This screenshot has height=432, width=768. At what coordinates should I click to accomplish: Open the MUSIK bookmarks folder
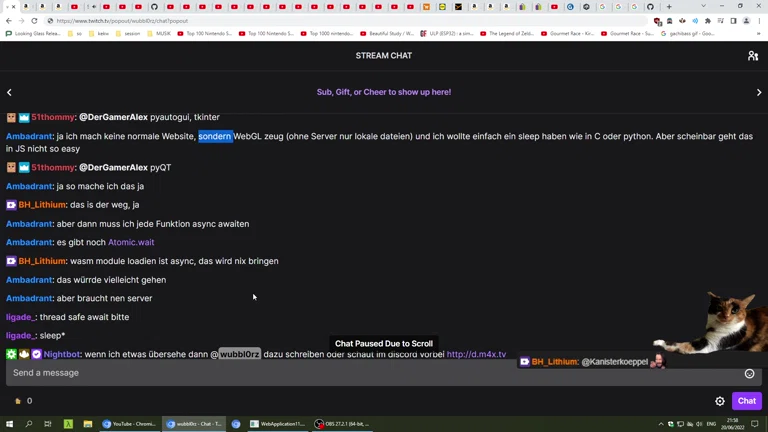[158, 33]
